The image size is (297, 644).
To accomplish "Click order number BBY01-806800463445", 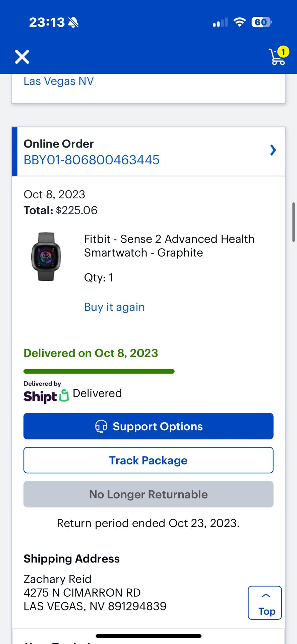I will pyautogui.click(x=92, y=160).
